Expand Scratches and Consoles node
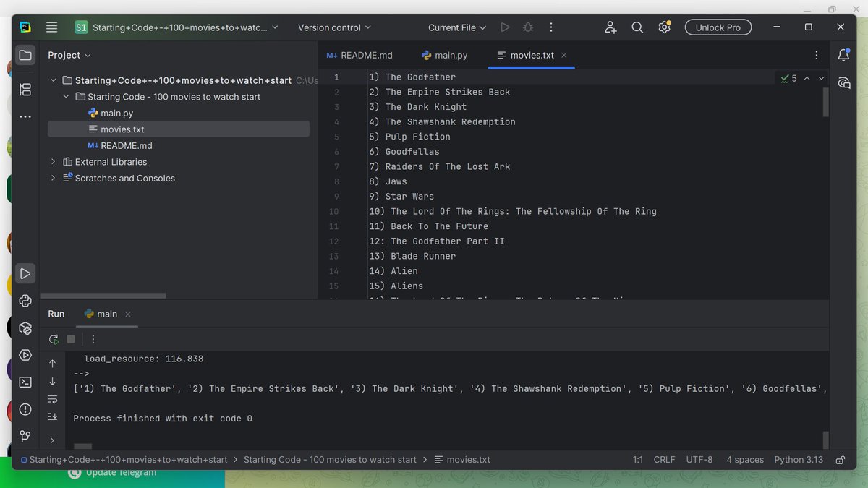 pyautogui.click(x=53, y=178)
